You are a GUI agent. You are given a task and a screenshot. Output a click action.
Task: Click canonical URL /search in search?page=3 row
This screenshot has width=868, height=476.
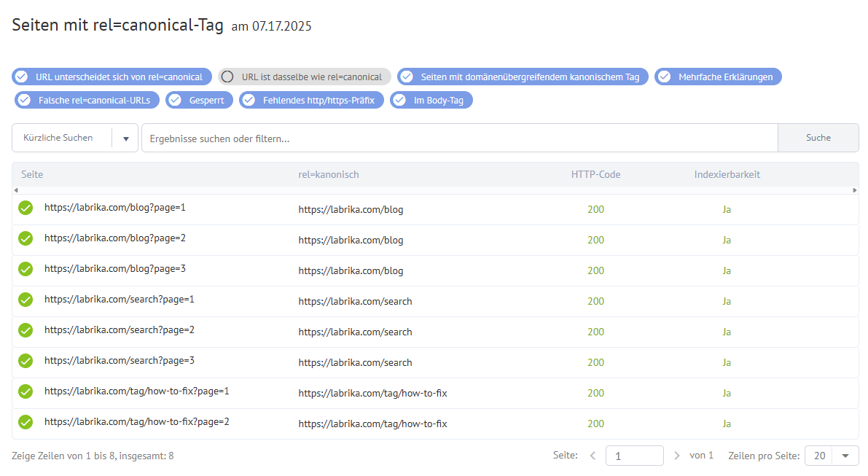tap(355, 362)
